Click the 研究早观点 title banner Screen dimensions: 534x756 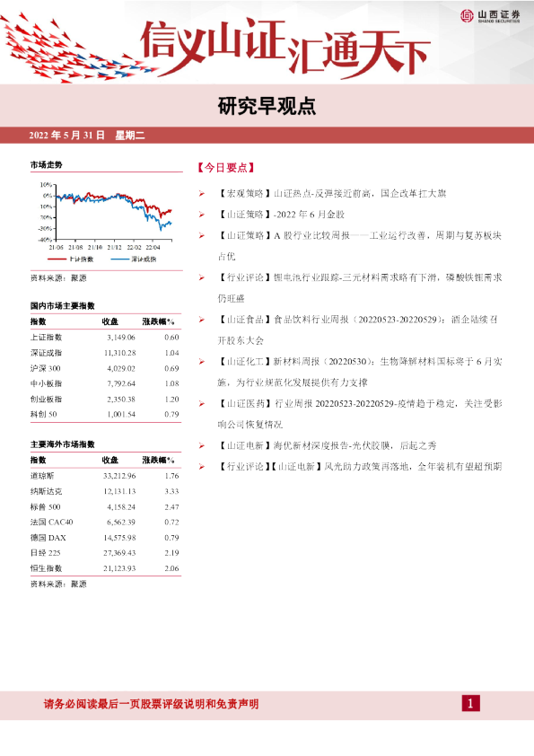pos(267,106)
